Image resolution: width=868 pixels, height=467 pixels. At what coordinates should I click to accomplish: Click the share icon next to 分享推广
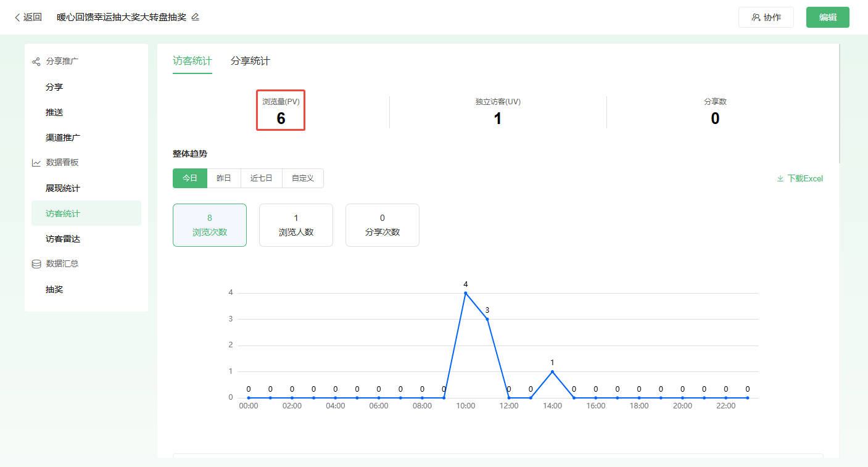tap(36, 62)
